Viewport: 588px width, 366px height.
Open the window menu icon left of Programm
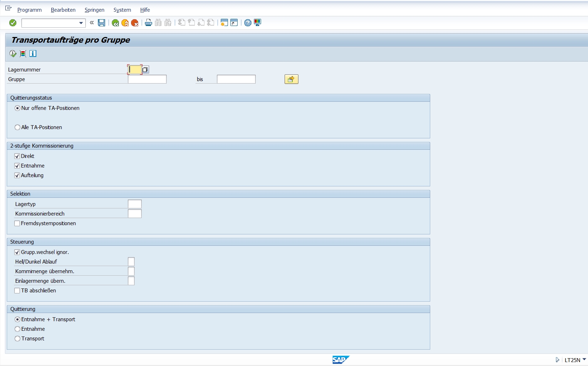8,9
